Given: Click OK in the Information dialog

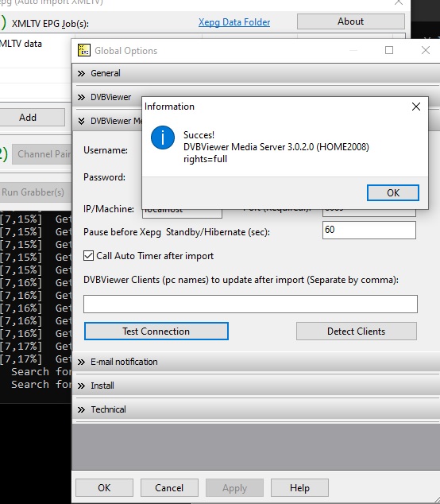Looking at the screenshot, I should [x=393, y=192].
